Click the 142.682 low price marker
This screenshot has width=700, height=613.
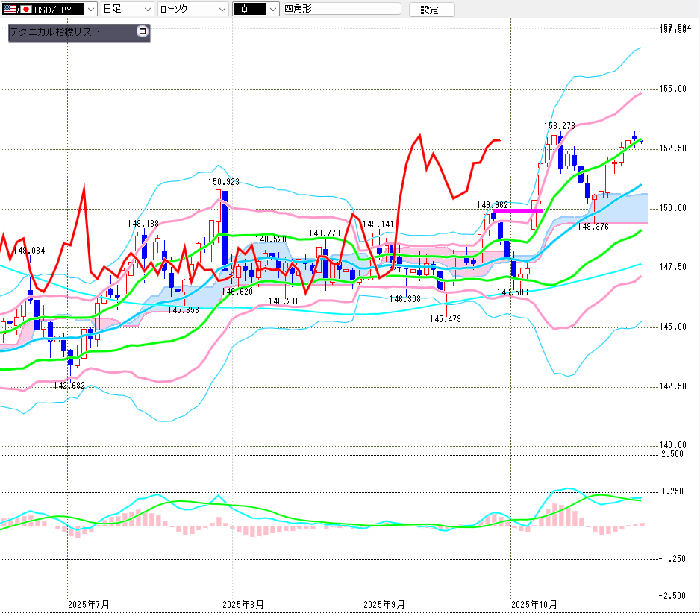click(x=69, y=386)
